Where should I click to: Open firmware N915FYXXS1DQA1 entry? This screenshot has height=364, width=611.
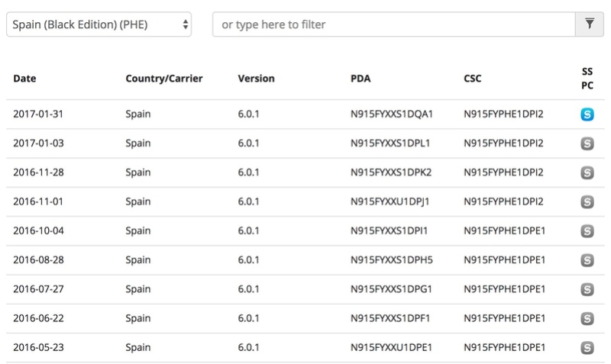[x=392, y=114]
